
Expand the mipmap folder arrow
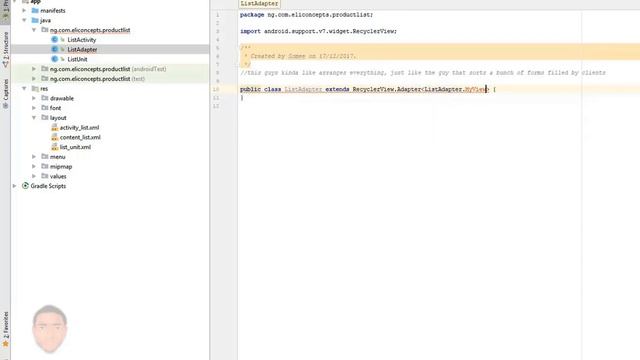point(34,167)
